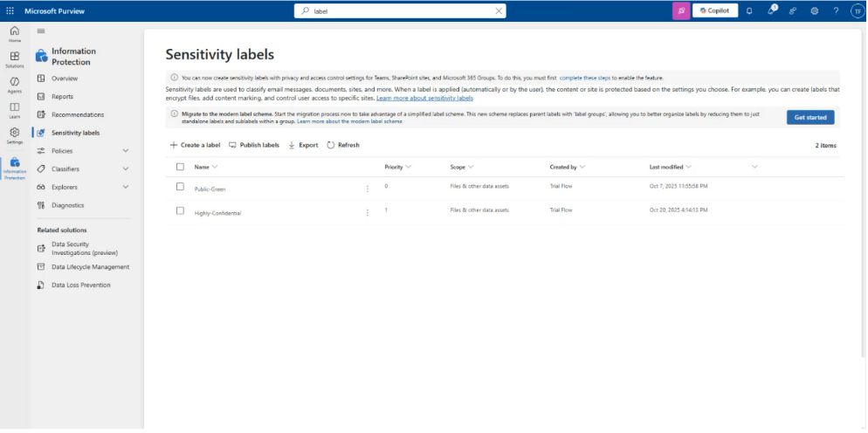Open Agents icon in left rail
The height and width of the screenshot is (433, 868).
tap(15, 83)
